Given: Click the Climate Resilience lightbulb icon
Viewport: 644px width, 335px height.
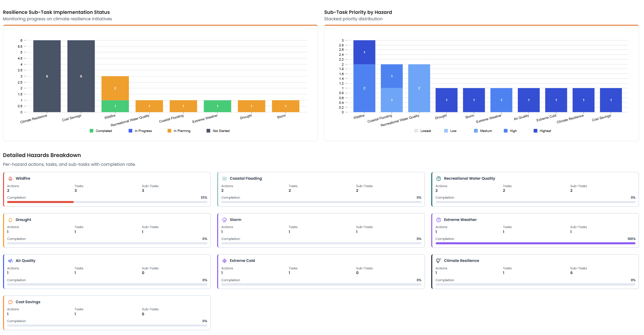Looking at the screenshot, I should 439,261.
